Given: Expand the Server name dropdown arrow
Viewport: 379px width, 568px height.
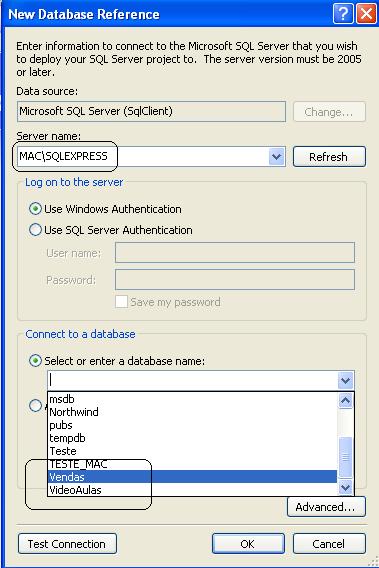Looking at the screenshot, I should [276, 157].
